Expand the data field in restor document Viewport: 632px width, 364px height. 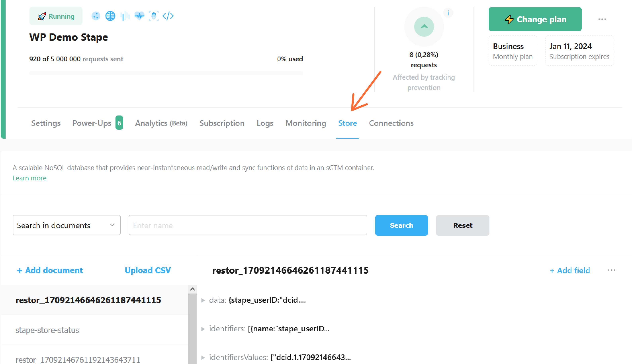click(x=203, y=300)
